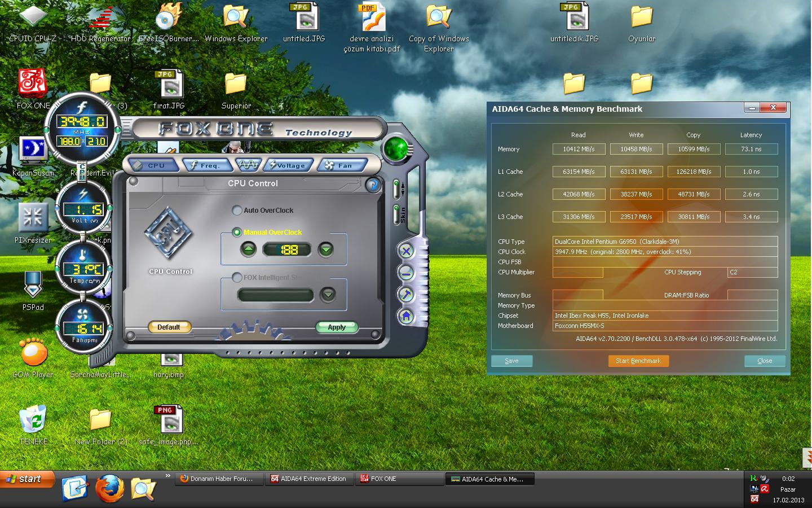
Task: Apply CPU Control settings
Action: click(337, 327)
